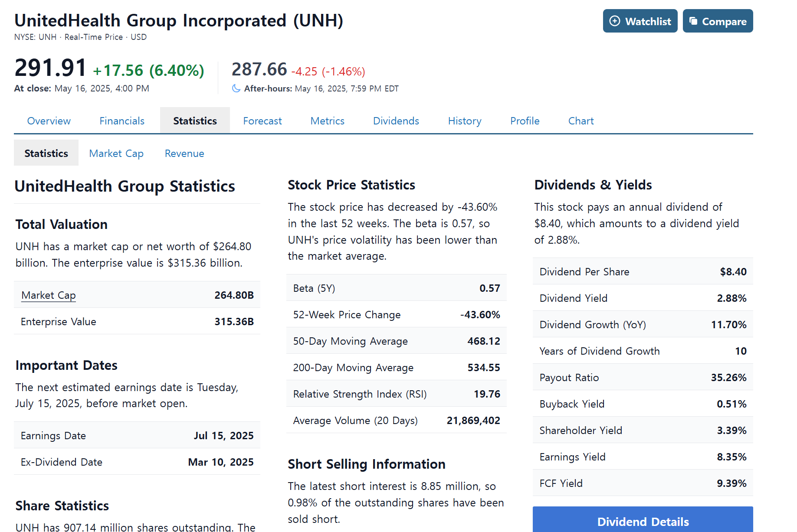
Task: Go to the Forecast tab
Action: point(262,121)
